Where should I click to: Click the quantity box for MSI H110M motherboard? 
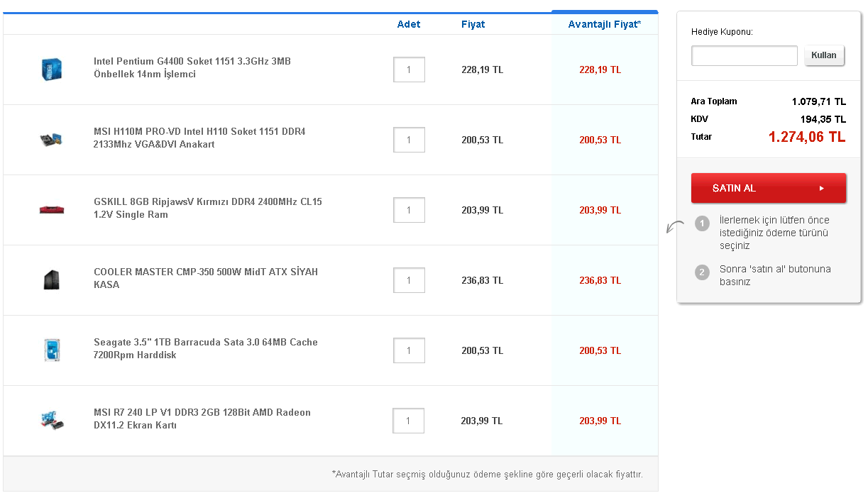[x=409, y=140]
